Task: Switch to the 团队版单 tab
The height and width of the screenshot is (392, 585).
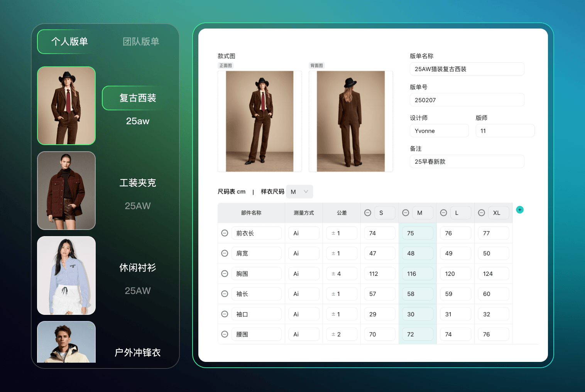Action: tap(141, 41)
